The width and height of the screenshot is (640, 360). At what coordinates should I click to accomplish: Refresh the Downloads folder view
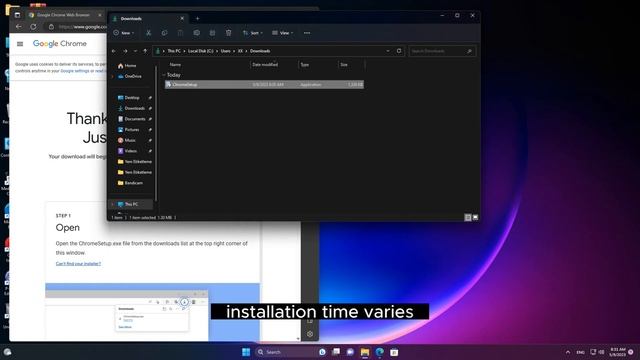pyautogui.click(x=399, y=51)
